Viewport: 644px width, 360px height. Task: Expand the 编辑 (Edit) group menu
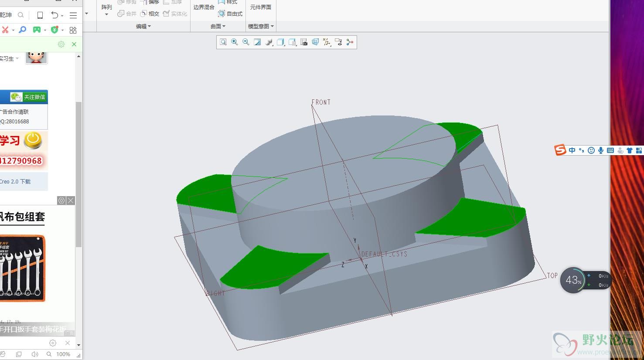click(x=143, y=26)
